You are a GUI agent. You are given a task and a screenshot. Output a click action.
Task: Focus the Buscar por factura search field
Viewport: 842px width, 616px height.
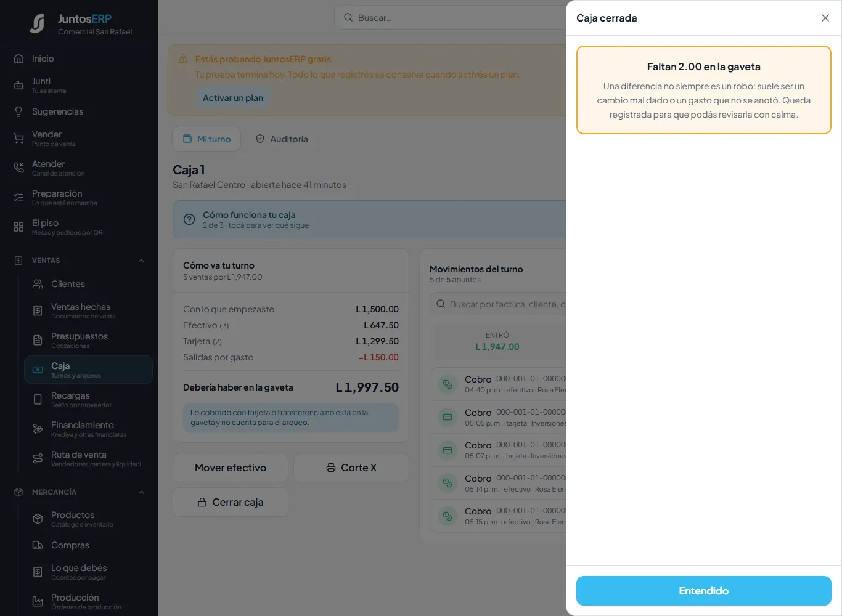498,304
